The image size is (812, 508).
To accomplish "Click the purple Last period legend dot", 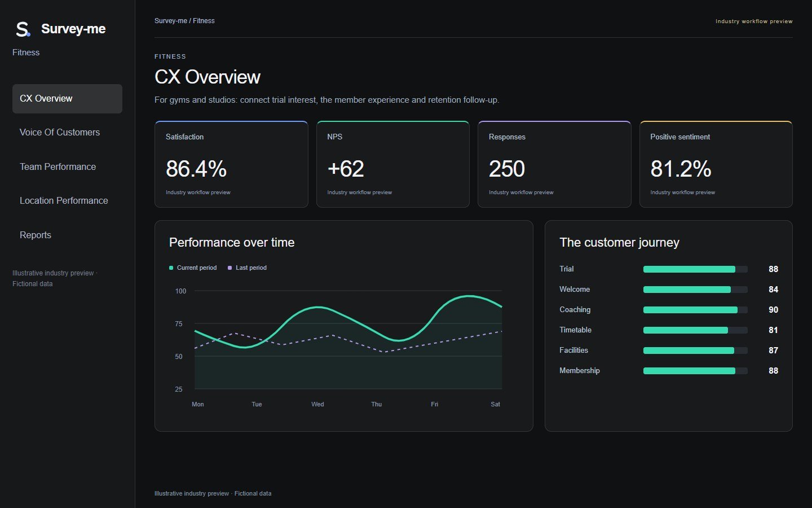I will pos(230,268).
